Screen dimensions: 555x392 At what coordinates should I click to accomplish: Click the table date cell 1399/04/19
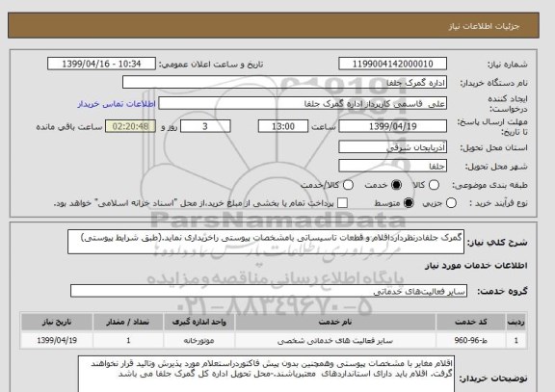point(57,340)
